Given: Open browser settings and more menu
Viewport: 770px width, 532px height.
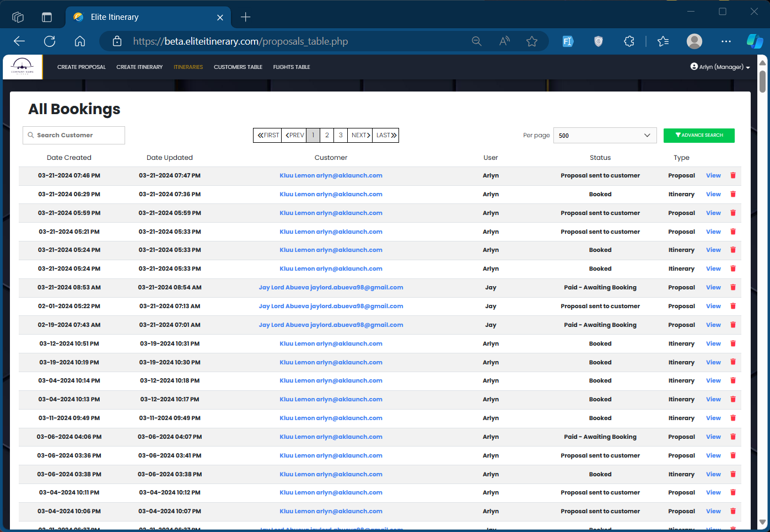Looking at the screenshot, I should pos(726,41).
